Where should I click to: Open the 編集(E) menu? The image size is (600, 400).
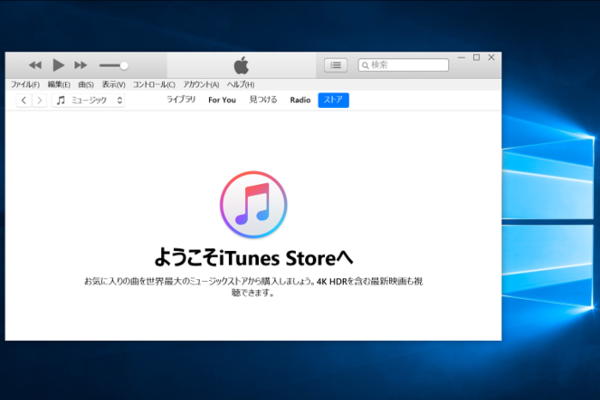coord(59,84)
